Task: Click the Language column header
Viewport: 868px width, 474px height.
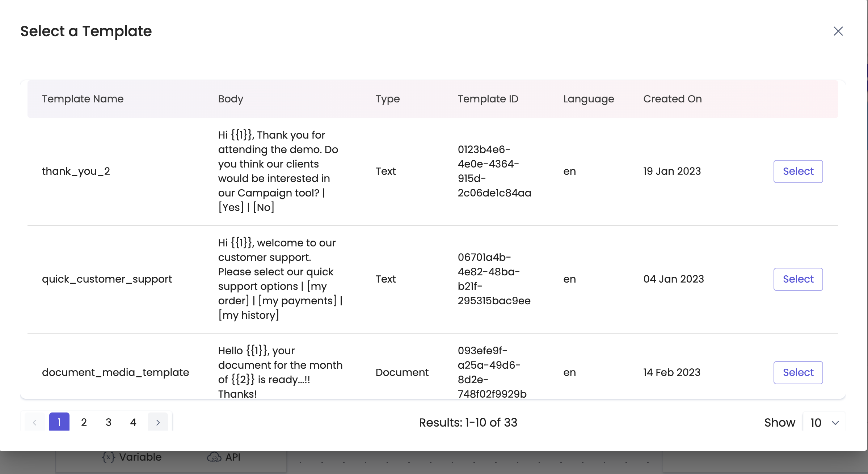Action: point(588,99)
